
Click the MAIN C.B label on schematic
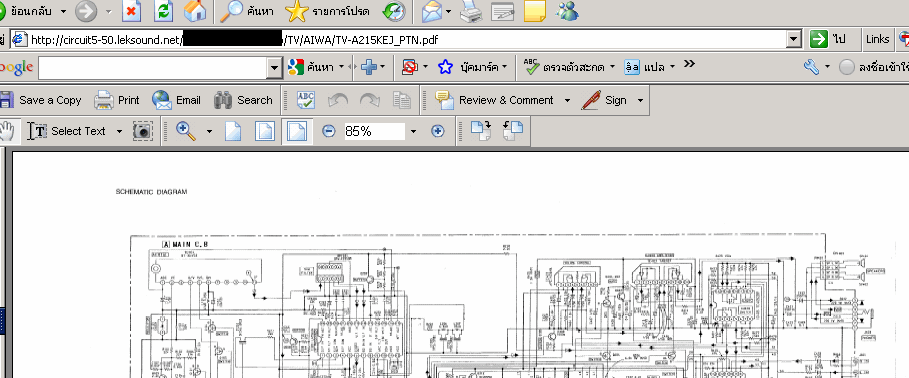point(185,245)
